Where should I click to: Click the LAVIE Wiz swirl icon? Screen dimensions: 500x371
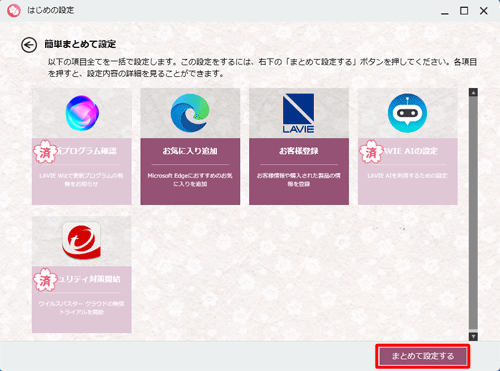82,113
